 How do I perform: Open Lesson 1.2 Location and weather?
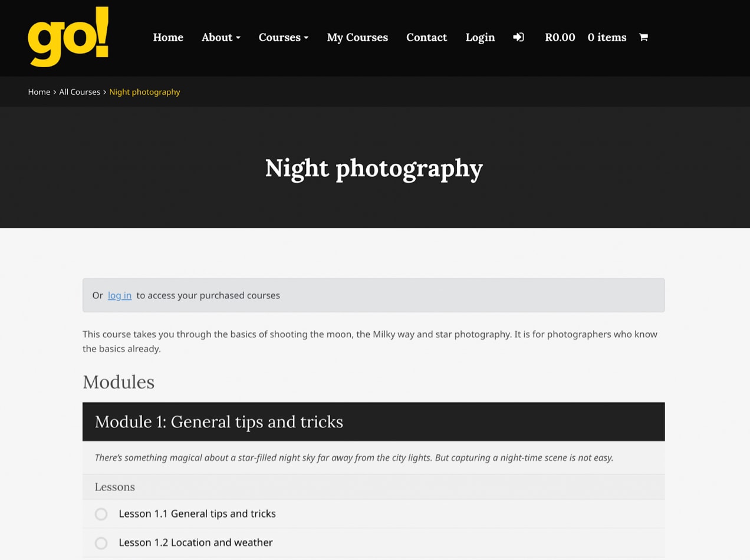[195, 542]
